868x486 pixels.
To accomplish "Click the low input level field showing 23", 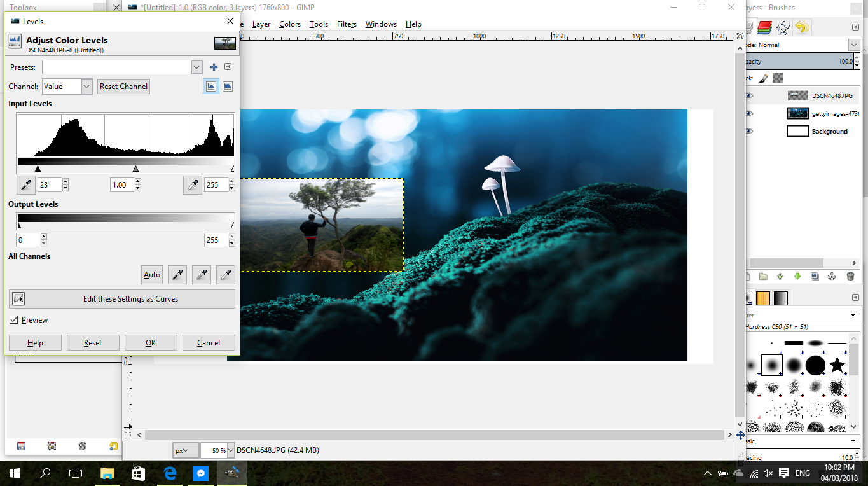I will [50, 185].
